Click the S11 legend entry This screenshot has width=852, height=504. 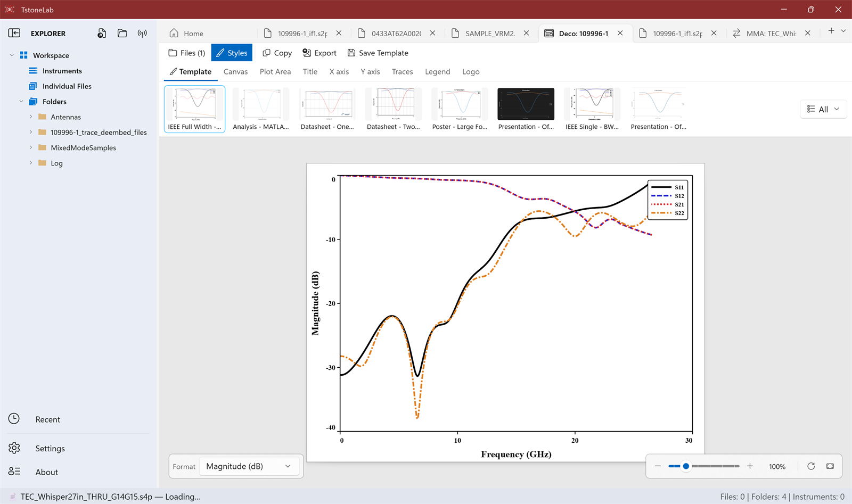pos(668,187)
